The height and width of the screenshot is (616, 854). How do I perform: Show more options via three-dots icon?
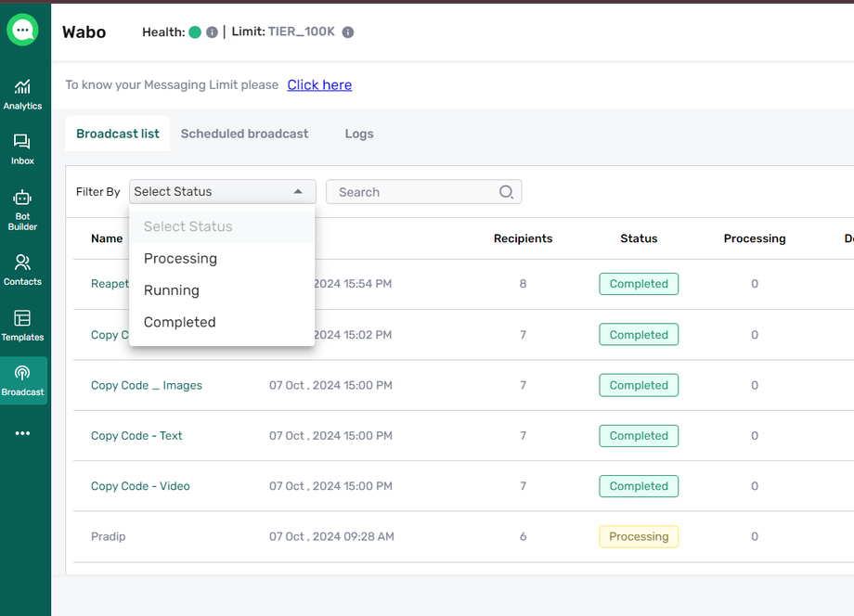(x=22, y=433)
